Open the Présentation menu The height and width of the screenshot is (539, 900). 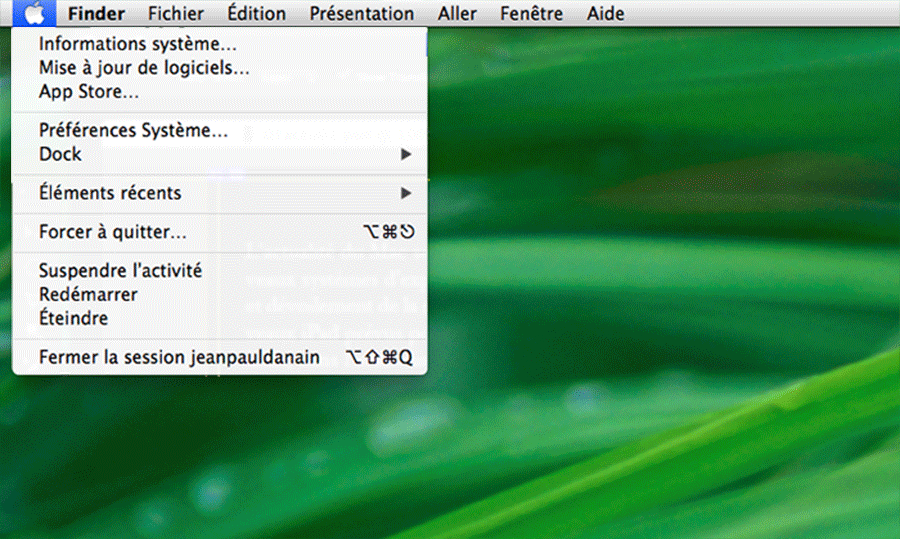pyautogui.click(x=361, y=14)
